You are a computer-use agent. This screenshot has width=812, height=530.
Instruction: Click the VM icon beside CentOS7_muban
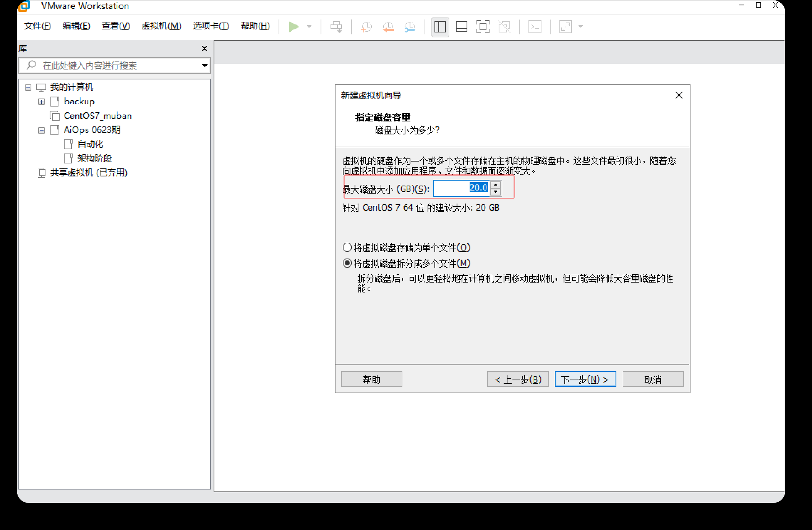click(x=55, y=116)
